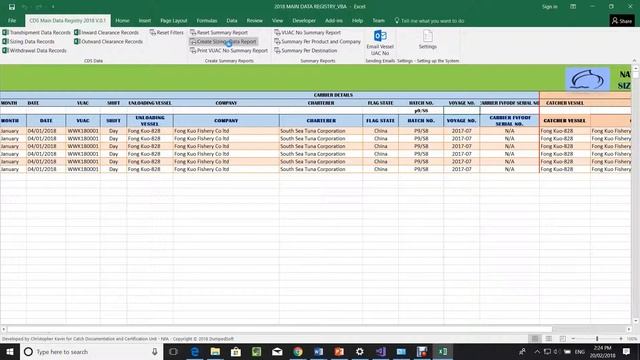640x360 pixels.
Task: Click FLAG STATE column header cell
Action: 380,121
